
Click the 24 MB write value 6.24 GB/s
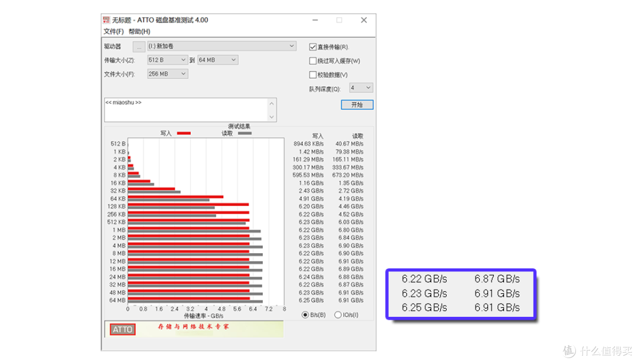pos(311,277)
